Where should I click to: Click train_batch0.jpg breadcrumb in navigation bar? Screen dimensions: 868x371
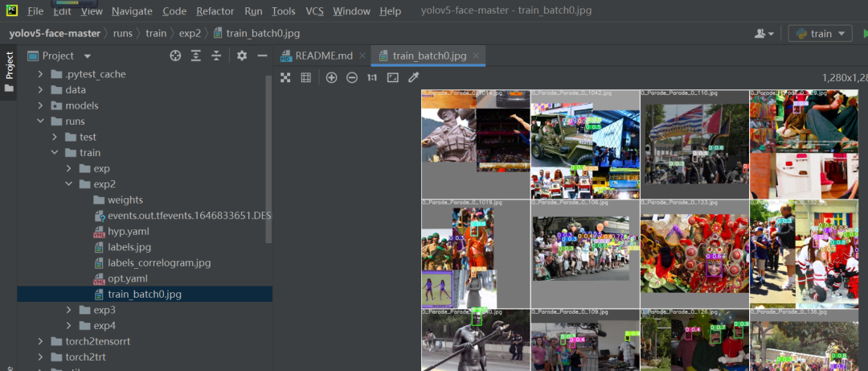click(x=257, y=33)
